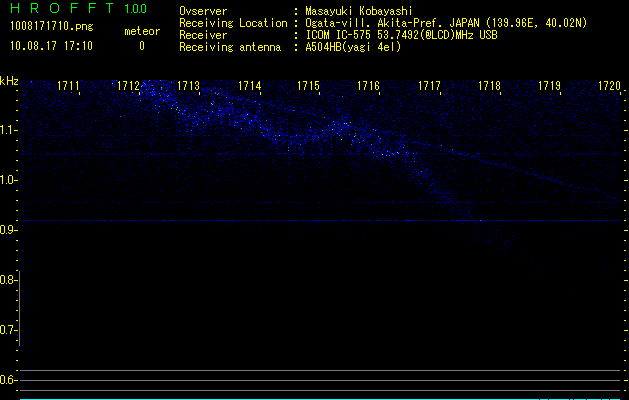Click the 0.7 kHz frequency axis label
This screenshot has width=629, height=400.
[x=9, y=330]
